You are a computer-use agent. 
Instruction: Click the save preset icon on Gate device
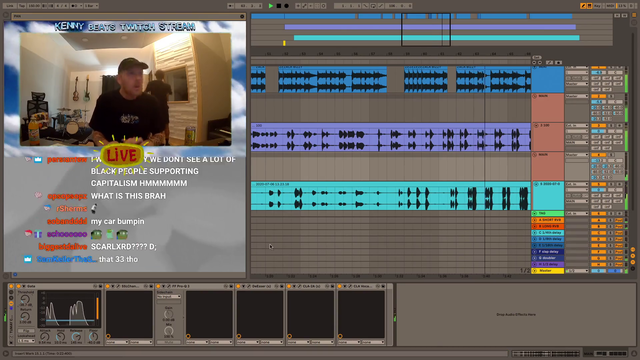click(x=100, y=287)
